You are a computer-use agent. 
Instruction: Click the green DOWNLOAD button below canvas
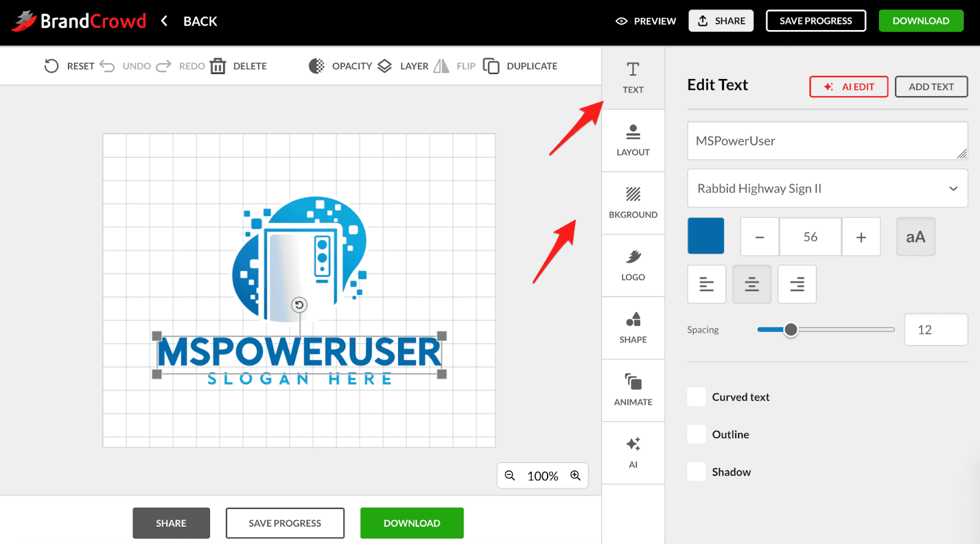click(412, 523)
